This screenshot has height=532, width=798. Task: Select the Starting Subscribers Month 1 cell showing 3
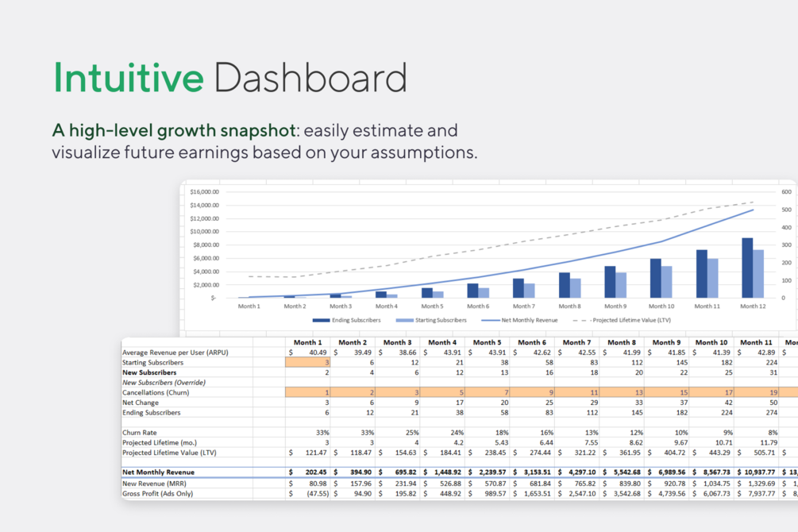click(307, 362)
